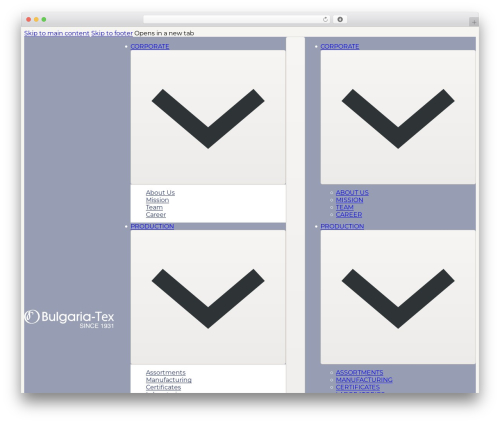Click the browser address bar

pyautogui.click(x=236, y=20)
